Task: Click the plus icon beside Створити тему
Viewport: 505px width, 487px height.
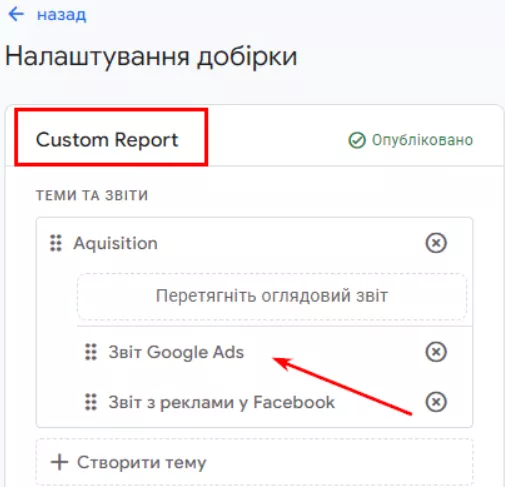Action: [59, 462]
